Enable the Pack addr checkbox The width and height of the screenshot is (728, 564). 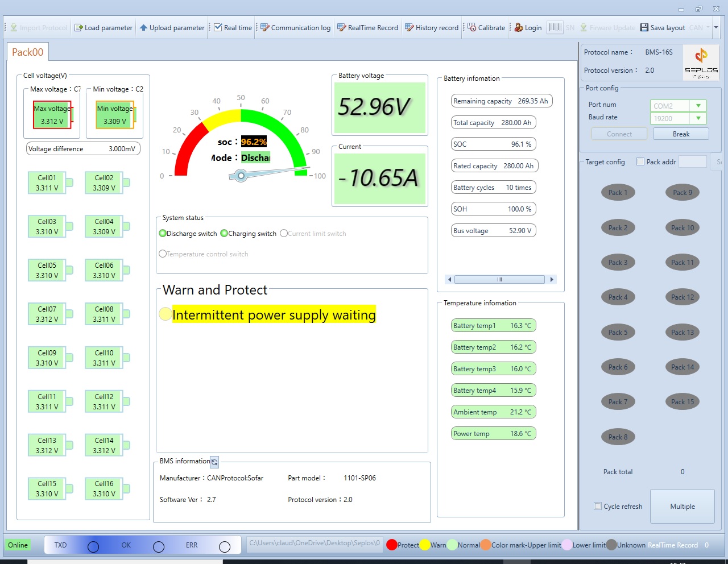click(x=640, y=161)
